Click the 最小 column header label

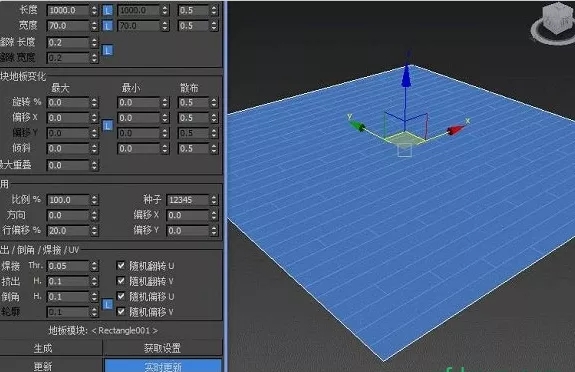pyautogui.click(x=131, y=88)
